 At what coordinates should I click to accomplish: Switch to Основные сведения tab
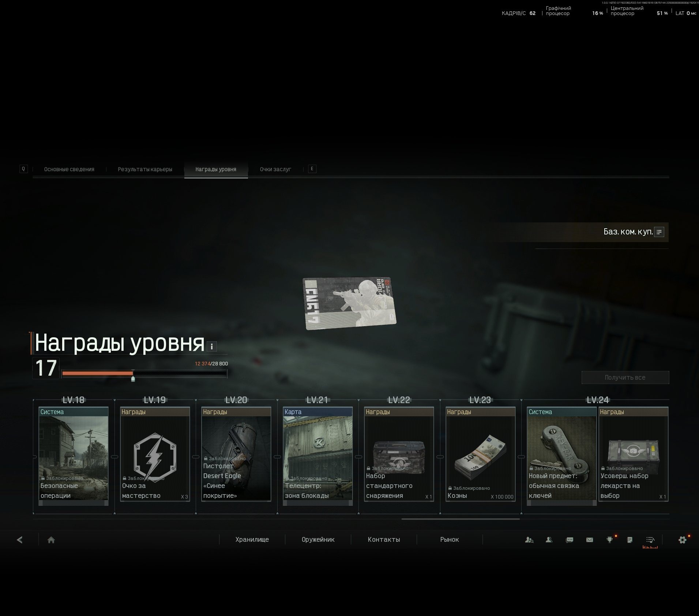tap(69, 169)
